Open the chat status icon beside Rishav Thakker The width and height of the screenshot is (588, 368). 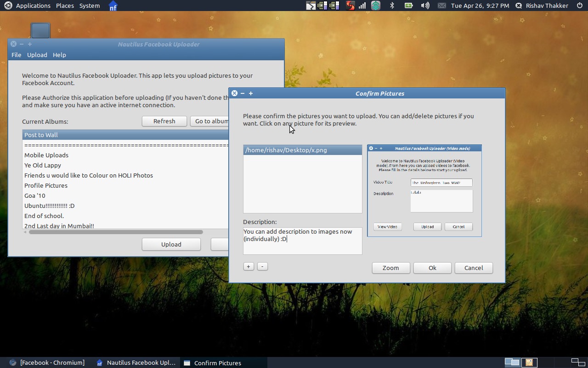click(x=519, y=6)
